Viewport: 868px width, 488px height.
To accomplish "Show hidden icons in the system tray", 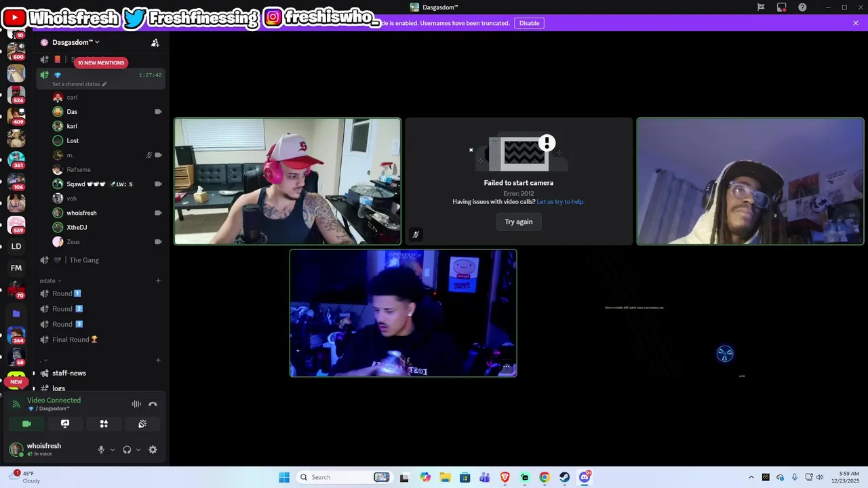I will (x=751, y=477).
